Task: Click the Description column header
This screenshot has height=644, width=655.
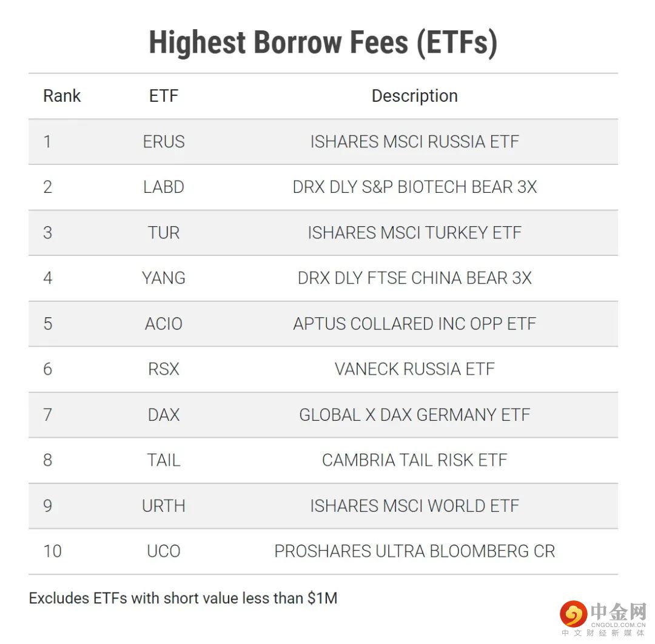Action: pyautogui.click(x=414, y=96)
